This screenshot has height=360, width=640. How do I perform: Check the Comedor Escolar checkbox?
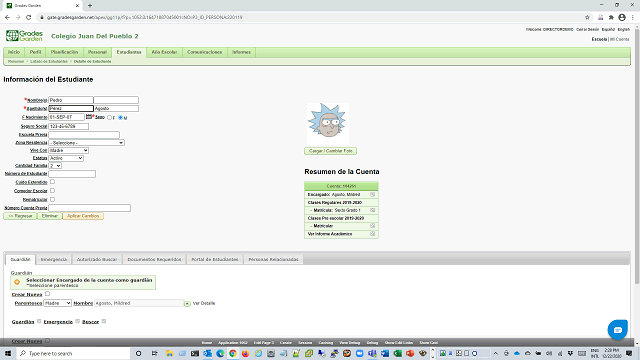coord(52,191)
